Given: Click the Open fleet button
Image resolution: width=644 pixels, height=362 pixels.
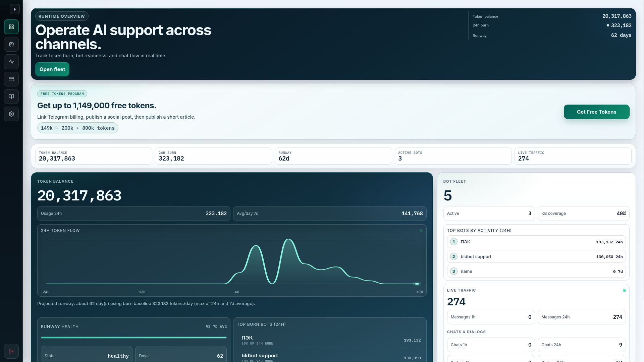Looking at the screenshot, I should (52, 69).
